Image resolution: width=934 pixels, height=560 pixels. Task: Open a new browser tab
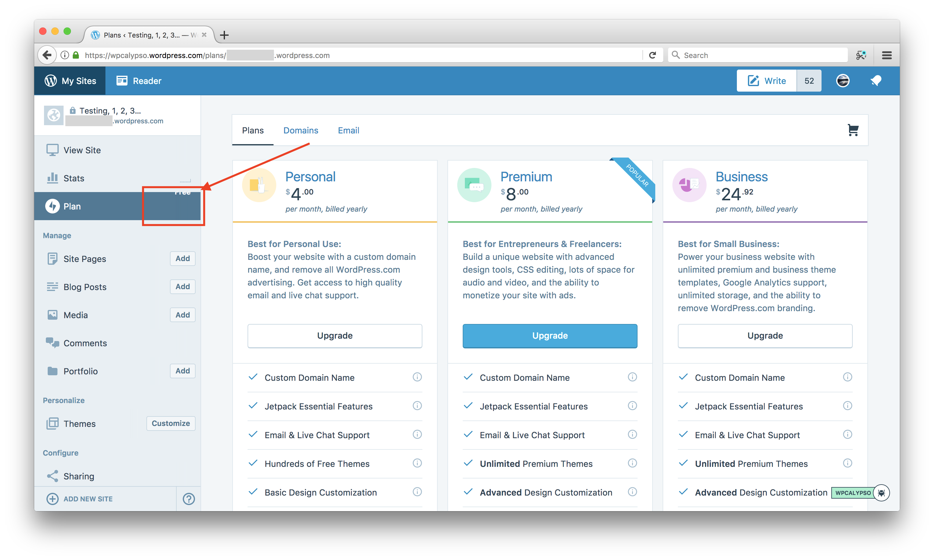tap(224, 35)
